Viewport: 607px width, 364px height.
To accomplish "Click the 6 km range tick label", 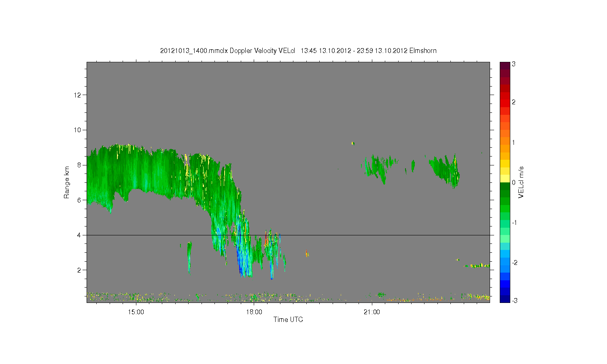I will [x=80, y=200].
